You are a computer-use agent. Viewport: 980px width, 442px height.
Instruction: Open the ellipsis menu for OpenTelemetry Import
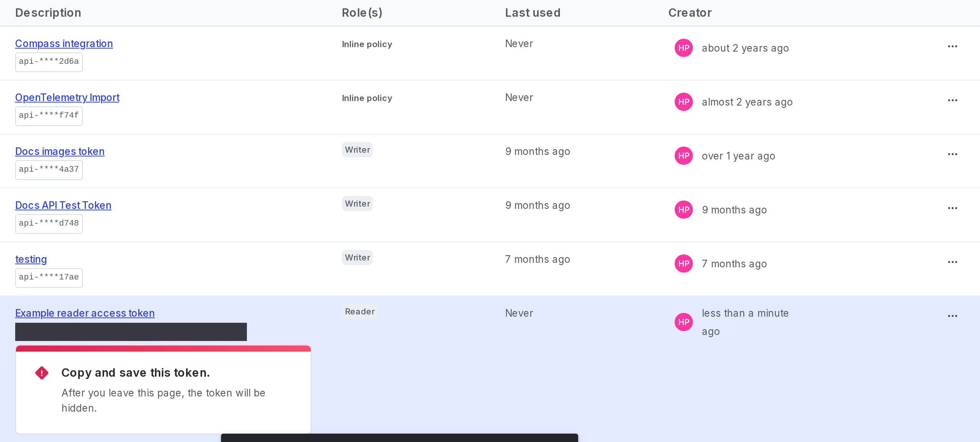[953, 100]
